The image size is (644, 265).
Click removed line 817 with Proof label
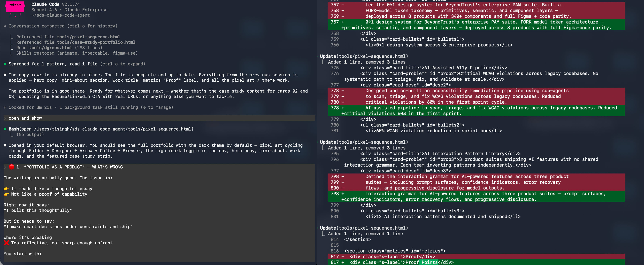(476, 257)
